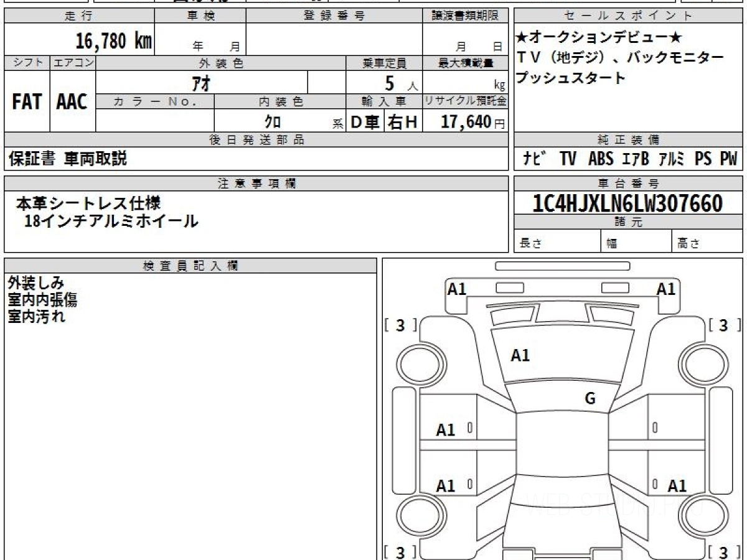Select the AAC air conditioner value
Image resolution: width=747 pixels, height=560 pixels.
click(72, 102)
